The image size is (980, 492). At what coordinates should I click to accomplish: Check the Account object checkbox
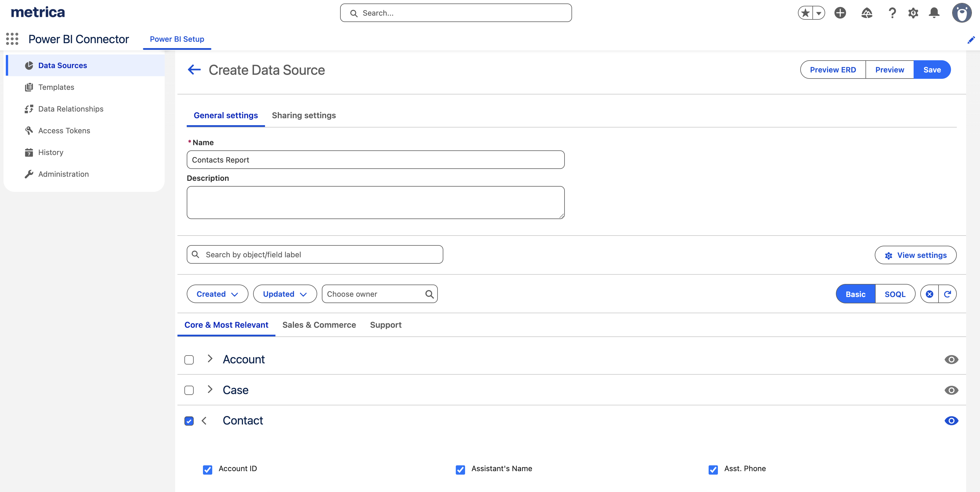pos(189,360)
